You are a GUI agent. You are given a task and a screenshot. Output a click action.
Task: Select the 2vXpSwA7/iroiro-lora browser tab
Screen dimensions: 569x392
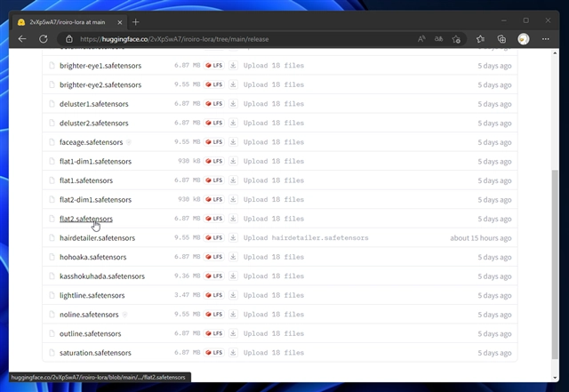[69, 22]
